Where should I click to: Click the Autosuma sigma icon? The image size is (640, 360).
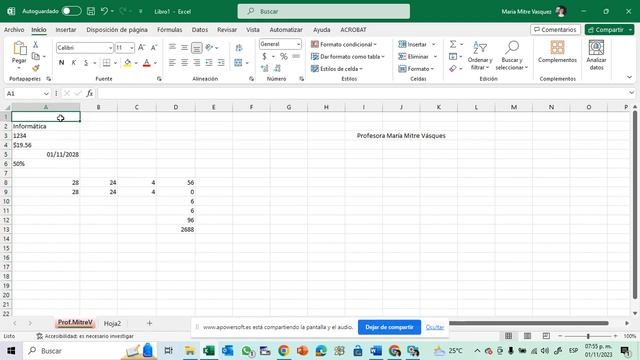pos(453,44)
